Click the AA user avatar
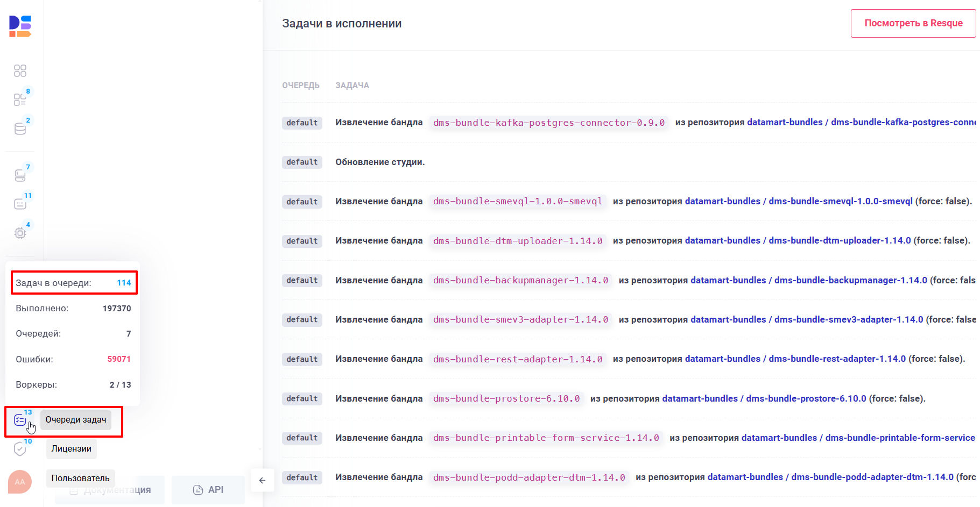 20,482
